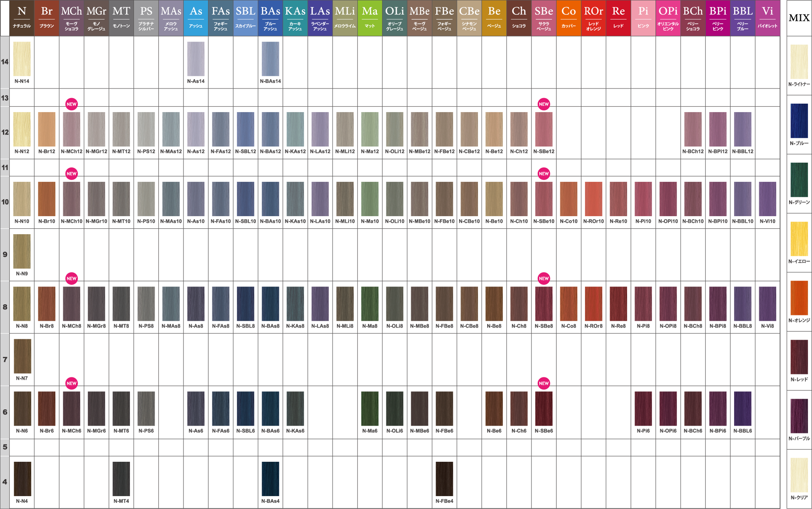Pick the N-BBL6 berry blue swatch

point(743,409)
